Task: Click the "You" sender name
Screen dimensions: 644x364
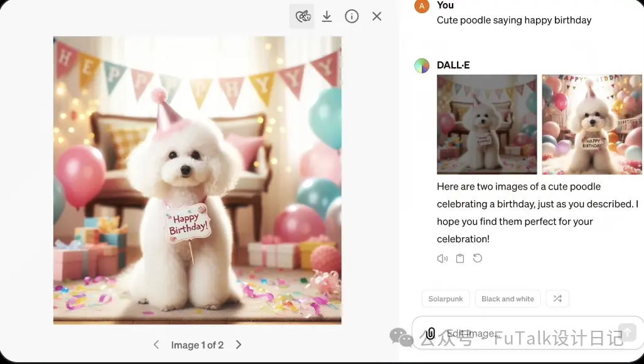Action: coord(445,6)
